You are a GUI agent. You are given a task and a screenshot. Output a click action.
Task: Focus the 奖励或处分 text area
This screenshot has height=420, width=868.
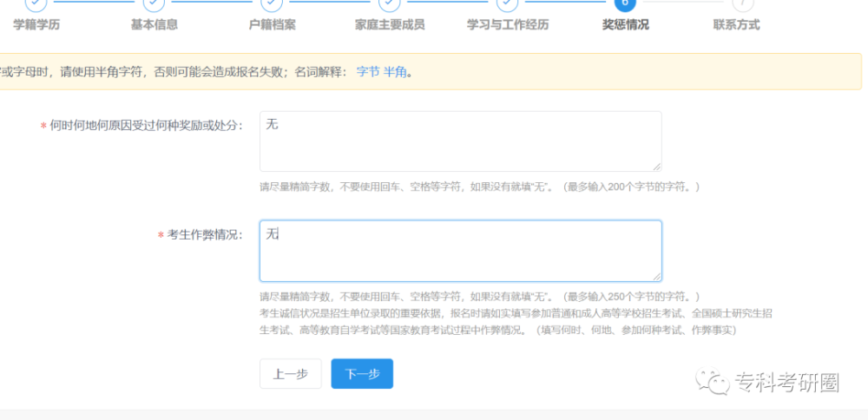[461, 141]
